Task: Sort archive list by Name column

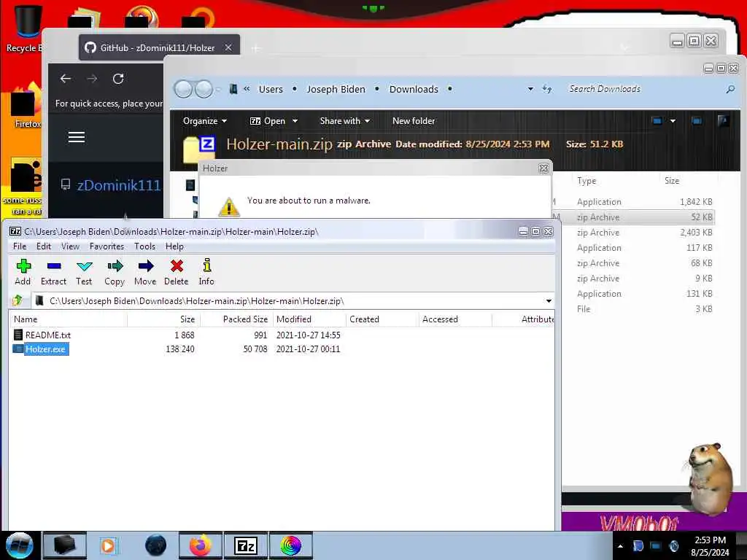Action: click(x=68, y=319)
